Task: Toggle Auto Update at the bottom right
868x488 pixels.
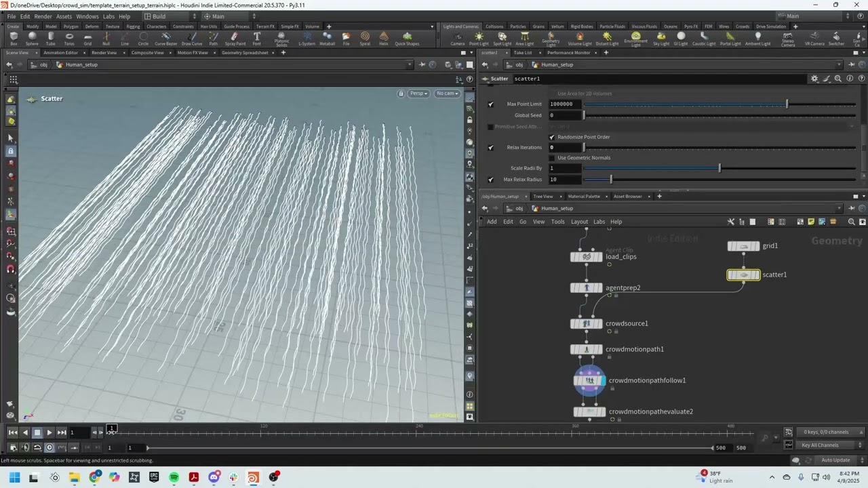Action: (835, 460)
